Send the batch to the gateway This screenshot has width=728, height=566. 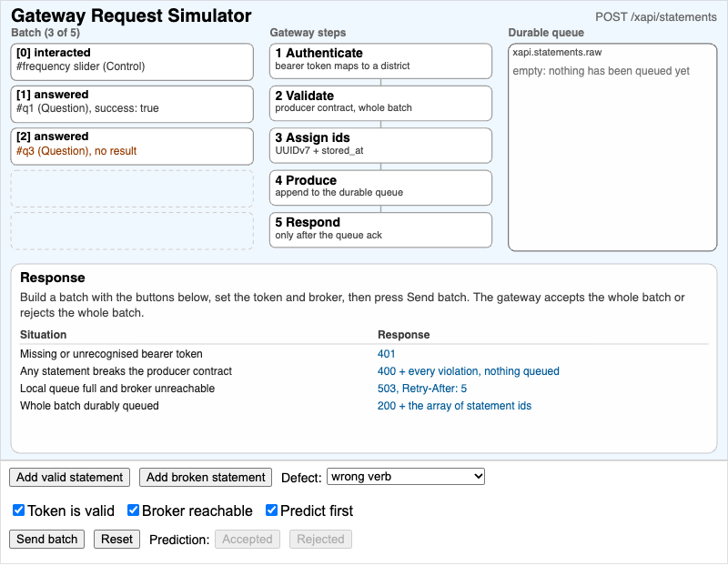47,539
